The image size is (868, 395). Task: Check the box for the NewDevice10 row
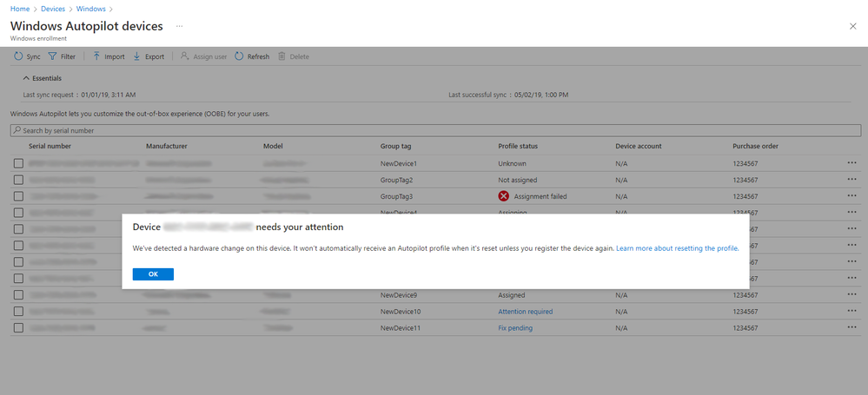[19, 312]
